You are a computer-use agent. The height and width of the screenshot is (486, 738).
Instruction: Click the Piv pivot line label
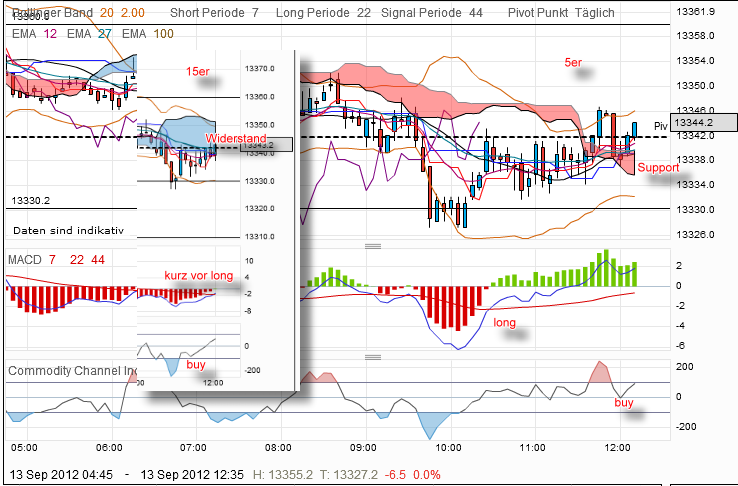(x=661, y=126)
